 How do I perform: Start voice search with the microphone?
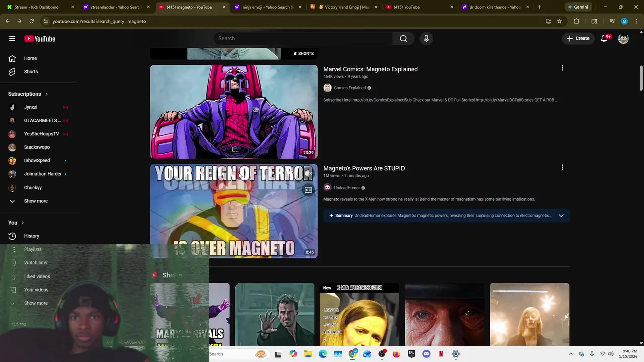click(426, 39)
